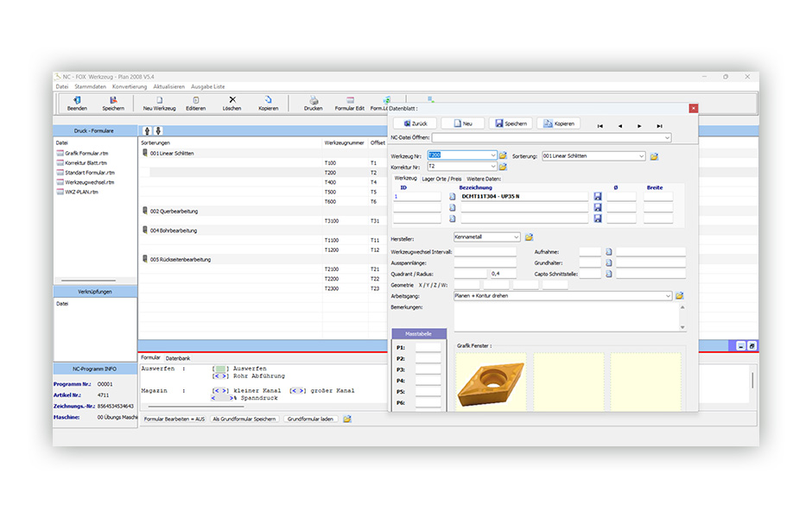Select the 004 Bohrbearbeitung group
This screenshot has height=518, width=812.
tap(174, 231)
